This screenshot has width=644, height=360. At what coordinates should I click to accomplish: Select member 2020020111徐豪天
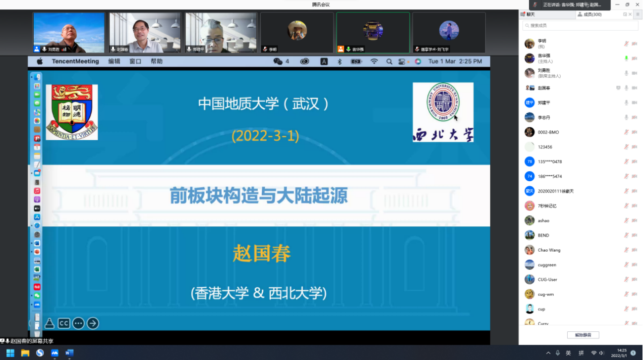pyautogui.click(x=581, y=191)
